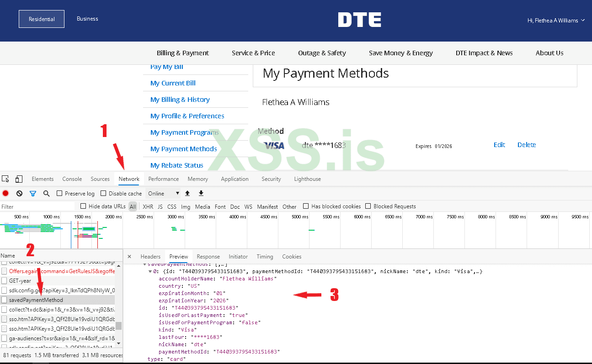Check the Blocked Requests option

pos(368,206)
